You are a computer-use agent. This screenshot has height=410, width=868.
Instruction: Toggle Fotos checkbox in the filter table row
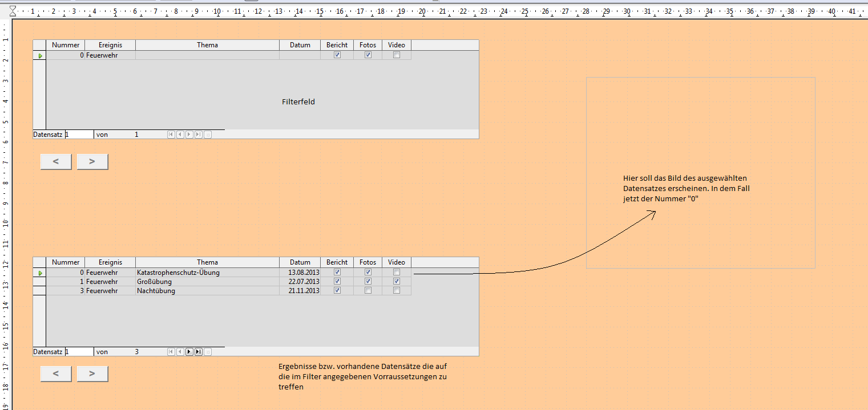(368, 55)
